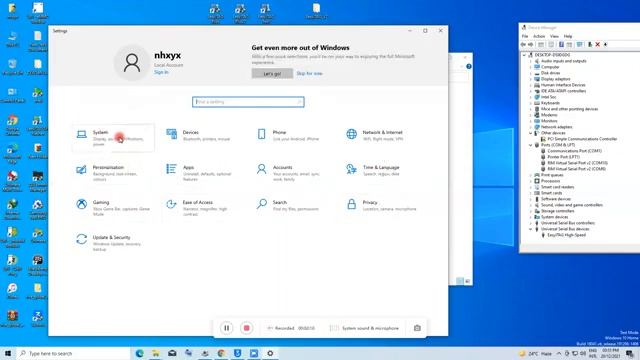The width and height of the screenshot is (640, 360).
Task: Select the Smart card readers item
Action: pyautogui.click(x=557, y=187)
